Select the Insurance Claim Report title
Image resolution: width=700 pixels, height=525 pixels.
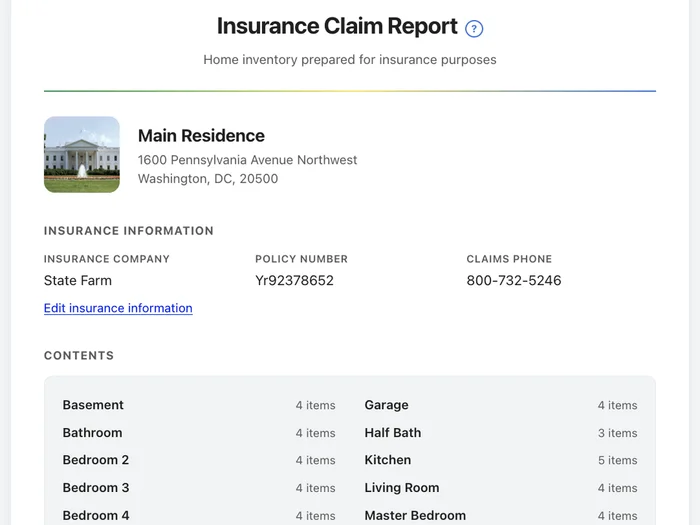coord(337,26)
